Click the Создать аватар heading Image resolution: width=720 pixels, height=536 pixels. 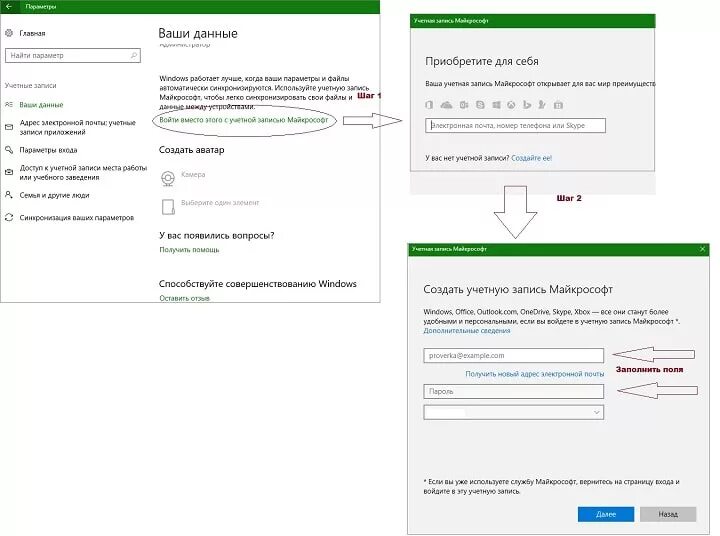click(191, 150)
